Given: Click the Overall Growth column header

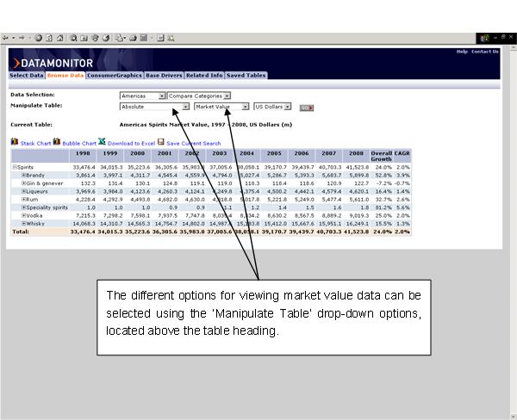Looking at the screenshot, I should coord(381,156).
